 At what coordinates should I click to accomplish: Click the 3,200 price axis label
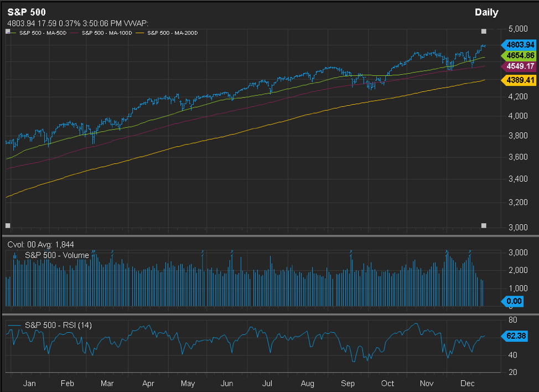click(517, 202)
